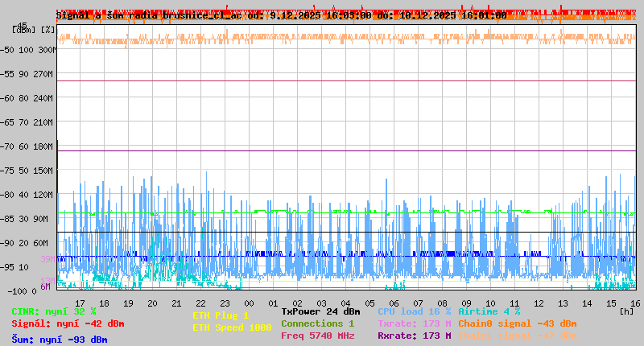Click the Chain0 signal -43 dBm legend

click(x=518, y=323)
